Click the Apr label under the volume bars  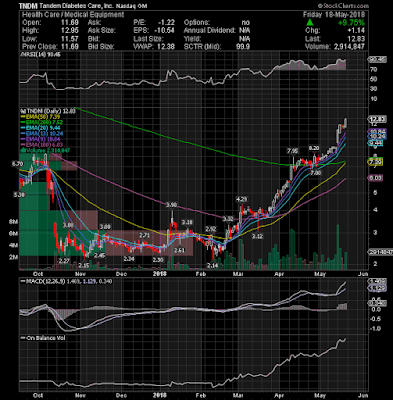tap(278, 274)
